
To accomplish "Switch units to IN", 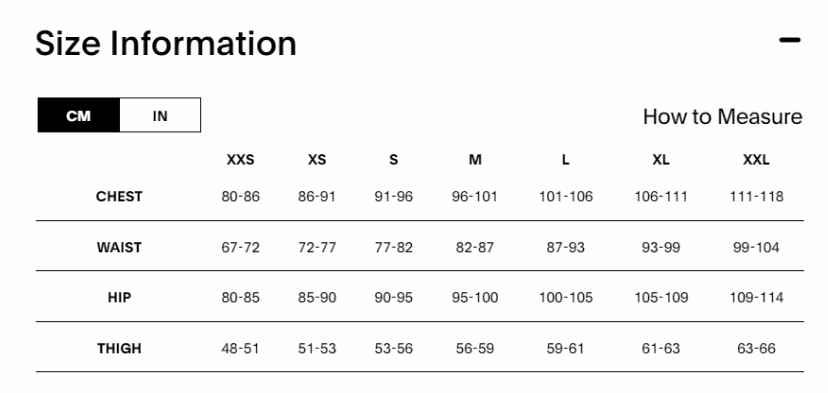I will coord(160,115).
